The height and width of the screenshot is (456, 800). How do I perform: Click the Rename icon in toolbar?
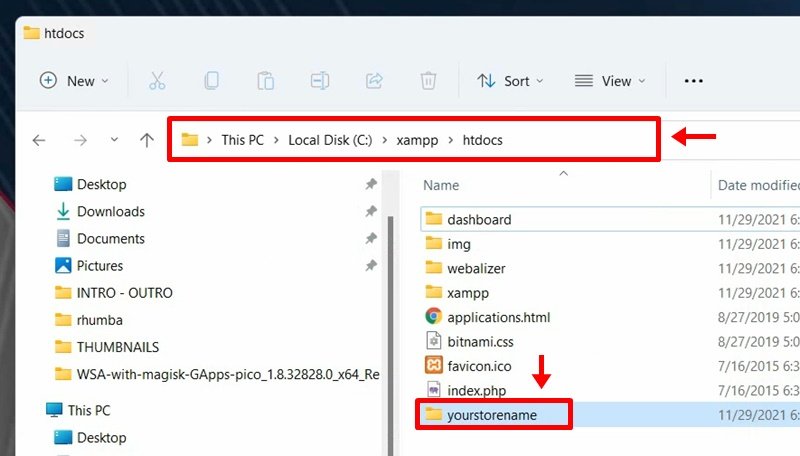(x=320, y=81)
